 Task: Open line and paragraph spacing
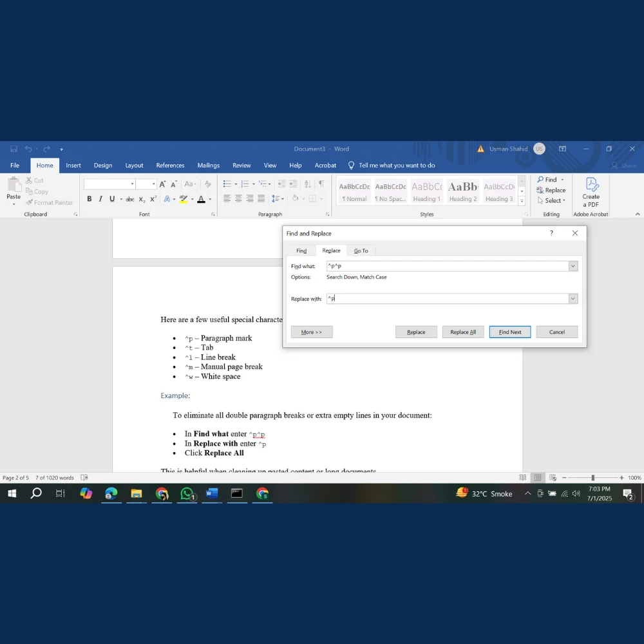tap(278, 199)
